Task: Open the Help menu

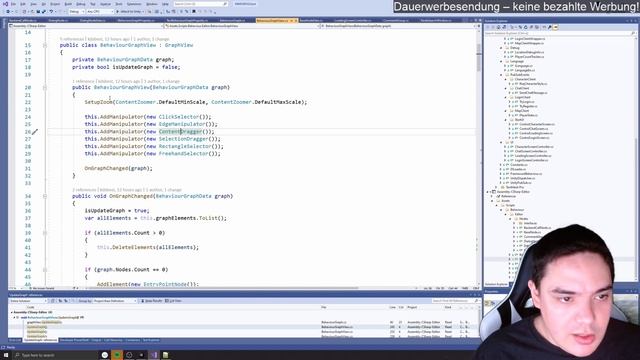Action: tap(165, 4)
